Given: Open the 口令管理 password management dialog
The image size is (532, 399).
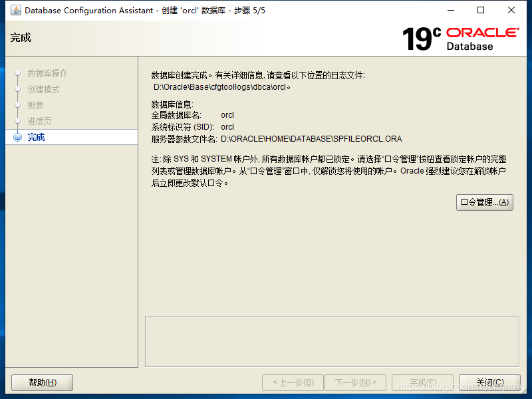Looking at the screenshot, I should pos(485,202).
